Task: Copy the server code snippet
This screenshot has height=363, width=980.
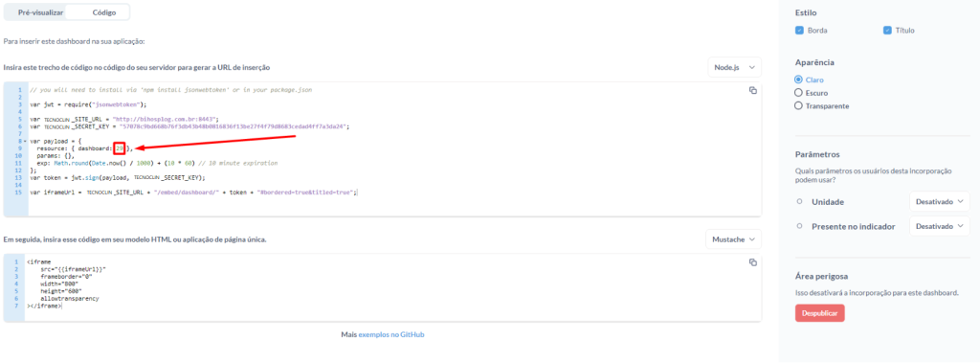Action: click(752, 90)
